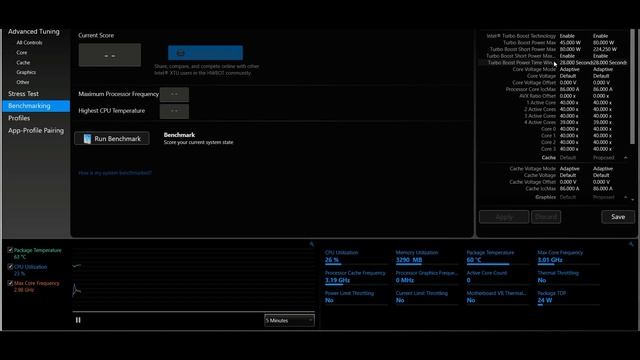This screenshot has height=360, width=640.
Task: Toggle the Package Temperature graph checkbox
Action: click(10, 250)
